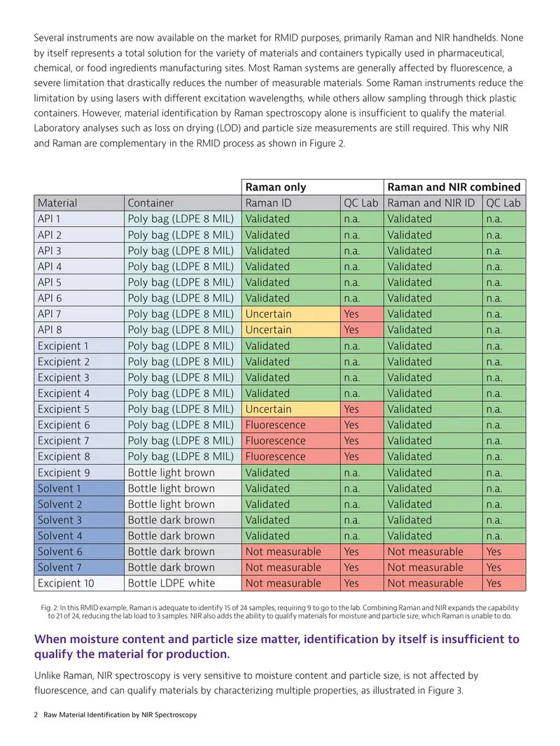560x746 pixels.
Task: Click the 'Raman and NIR combined' header
Action: (454, 187)
